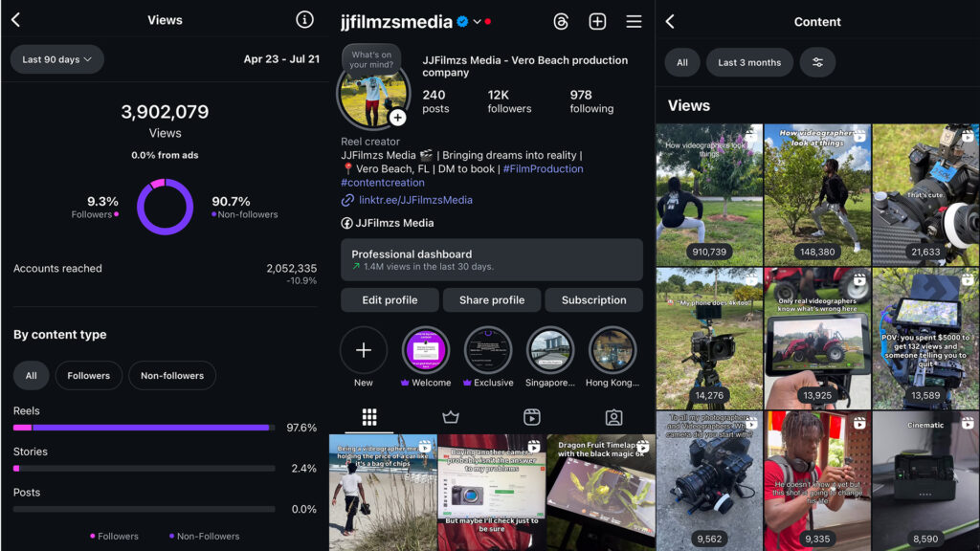Open the tagged photos tab icon
Image resolution: width=980 pixels, height=551 pixels.
613,417
